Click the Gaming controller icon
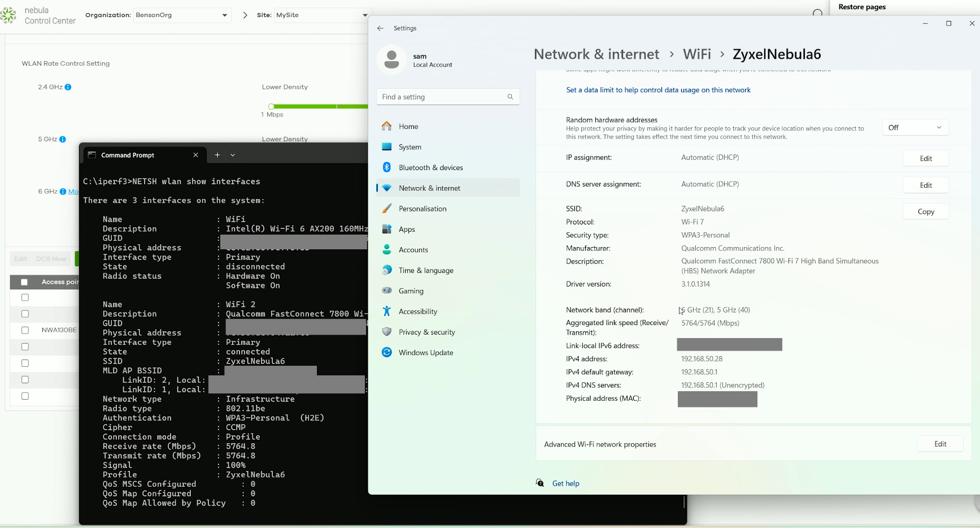Viewport: 980px width, 528px height. (x=386, y=291)
